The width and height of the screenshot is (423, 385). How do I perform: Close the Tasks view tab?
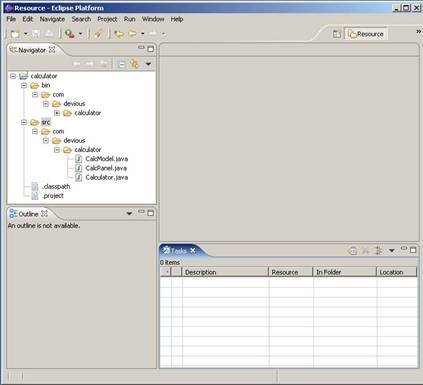pos(193,250)
